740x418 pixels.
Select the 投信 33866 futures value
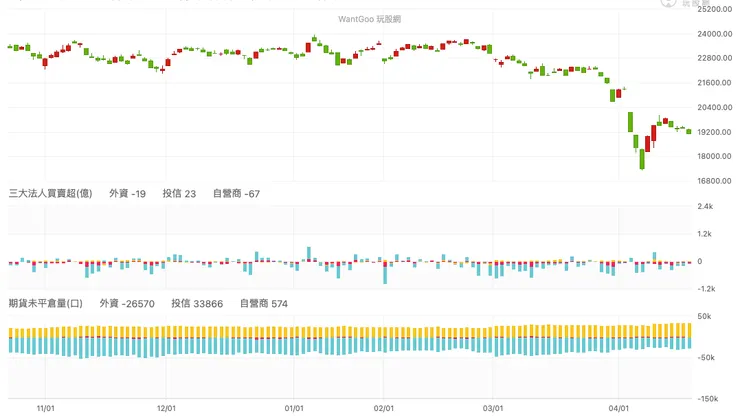coord(197,303)
